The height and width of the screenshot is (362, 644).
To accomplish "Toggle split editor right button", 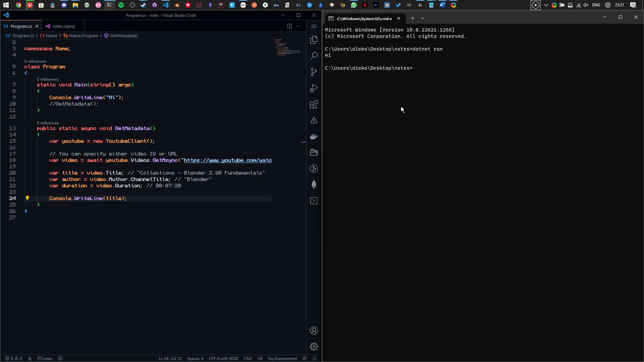I will pos(289,26).
